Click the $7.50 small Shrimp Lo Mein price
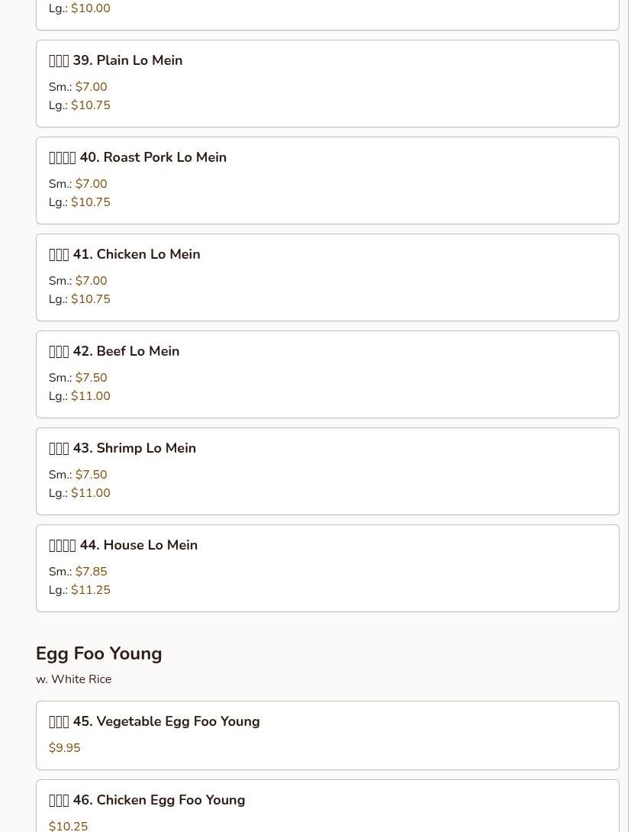The height and width of the screenshot is (832, 644). (91, 475)
